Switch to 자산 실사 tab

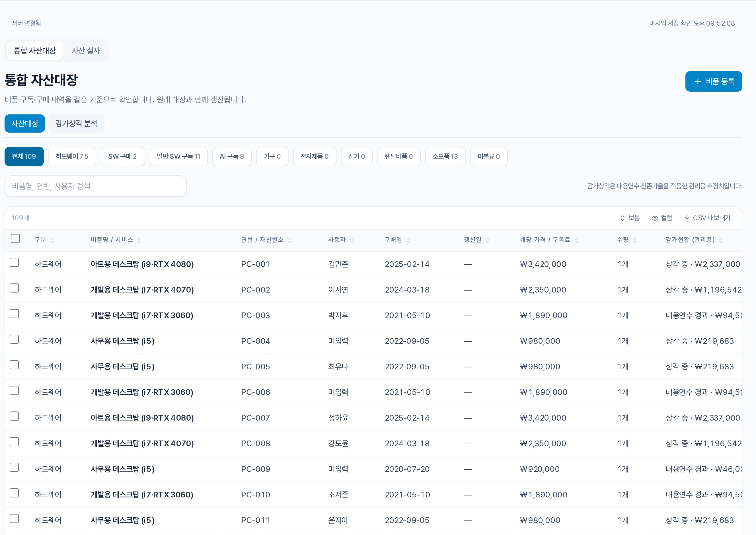[x=86, y=51]
